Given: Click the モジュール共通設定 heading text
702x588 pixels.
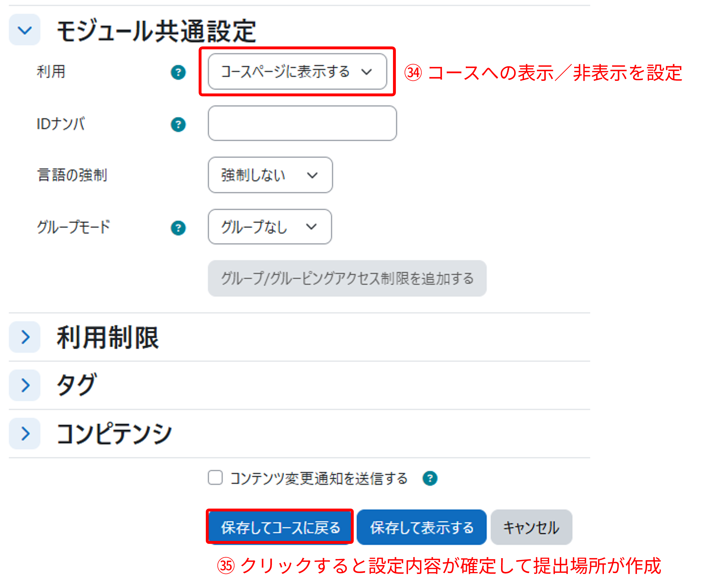Looking at the screenshot, I should point(156,31).
